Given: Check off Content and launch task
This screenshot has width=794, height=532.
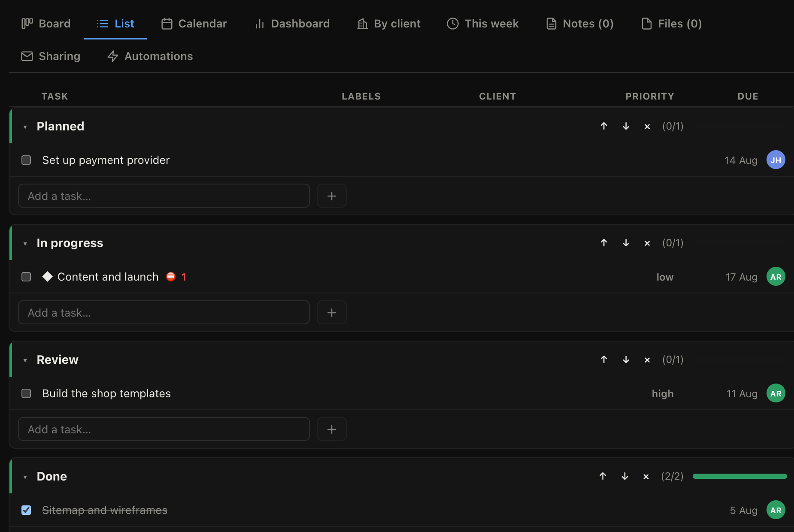Looking at the screenshot, I should tap(26, 277).
